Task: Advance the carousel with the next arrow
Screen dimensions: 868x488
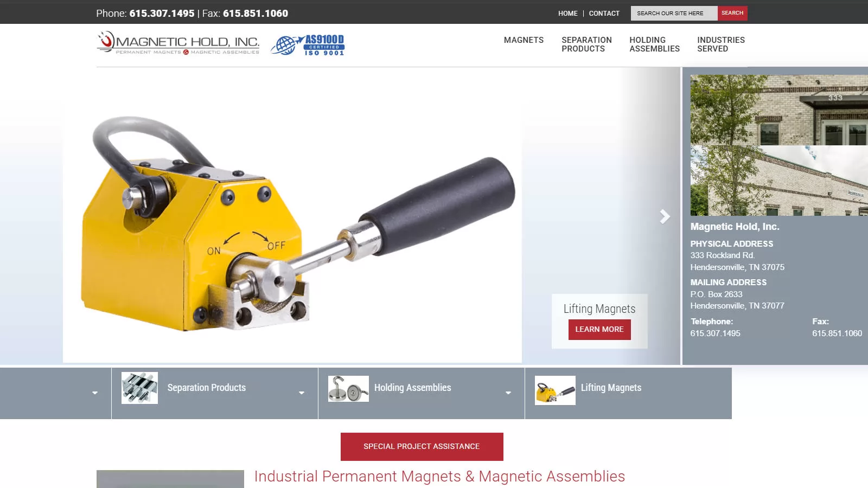Action: click(665, 216)
